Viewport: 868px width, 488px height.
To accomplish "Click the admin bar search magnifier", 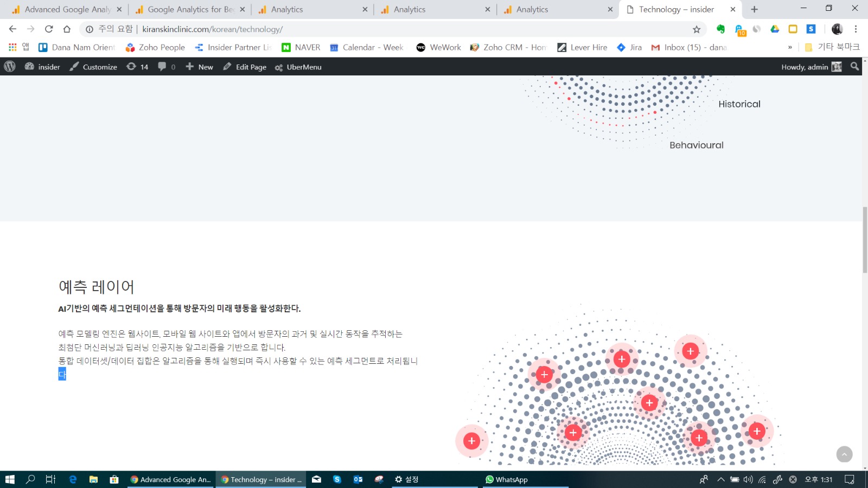I will 854,66.
